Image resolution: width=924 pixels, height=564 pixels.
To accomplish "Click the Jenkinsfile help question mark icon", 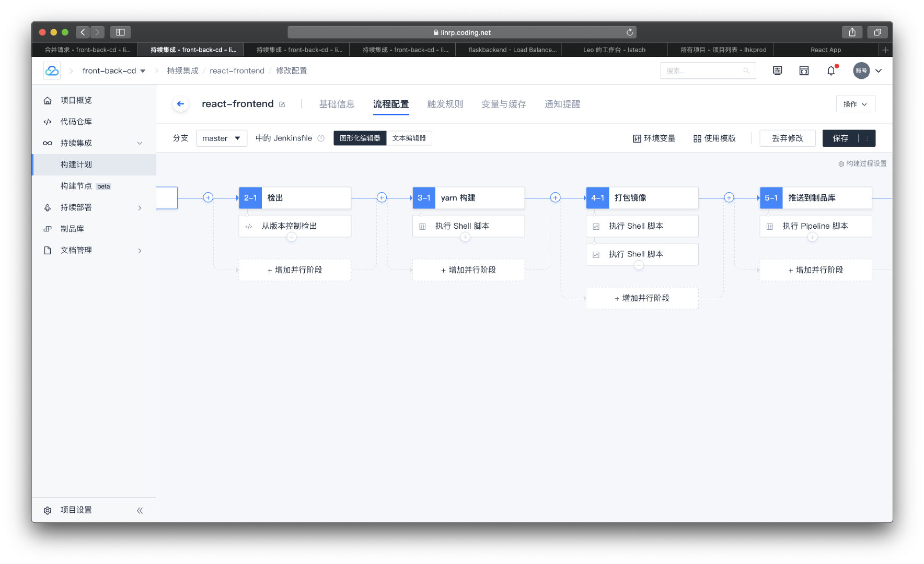I will coord(321,138).
